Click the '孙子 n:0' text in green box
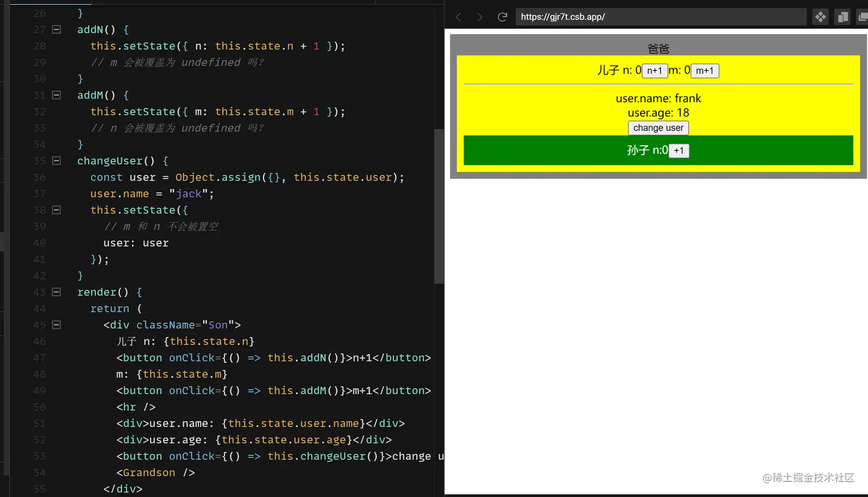868x497 pixels. click(648, 150)
